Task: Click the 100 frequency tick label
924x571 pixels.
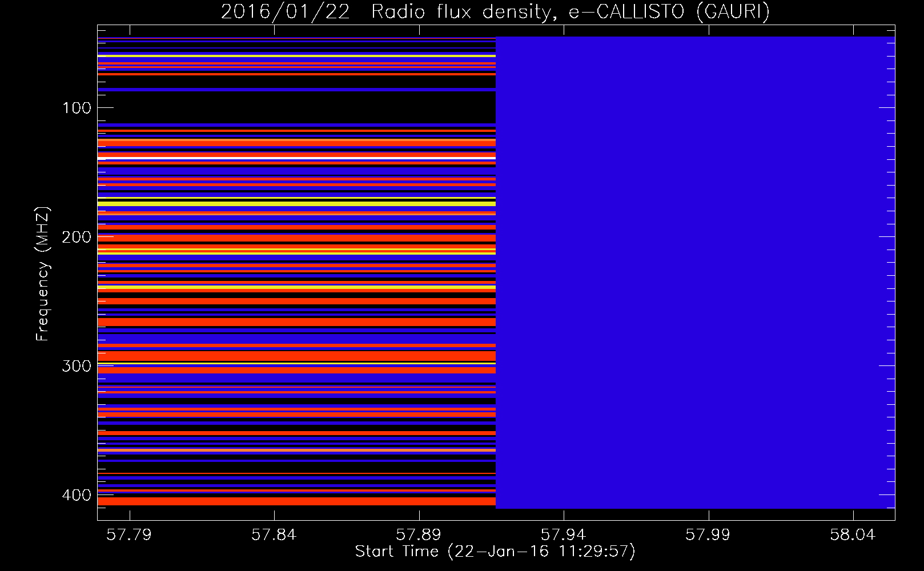Action: [77, 108]
